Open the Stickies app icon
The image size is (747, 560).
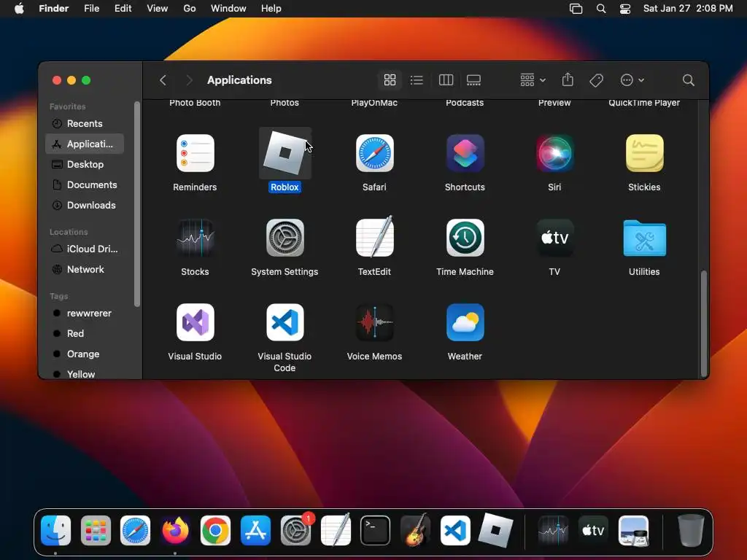[644, 153]
